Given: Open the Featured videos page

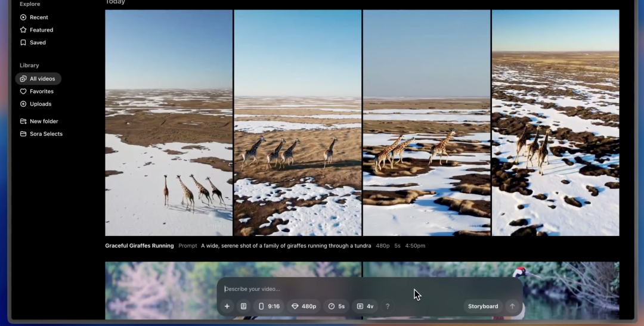Looking at the screenshot, I should click(x=36, y=30).
